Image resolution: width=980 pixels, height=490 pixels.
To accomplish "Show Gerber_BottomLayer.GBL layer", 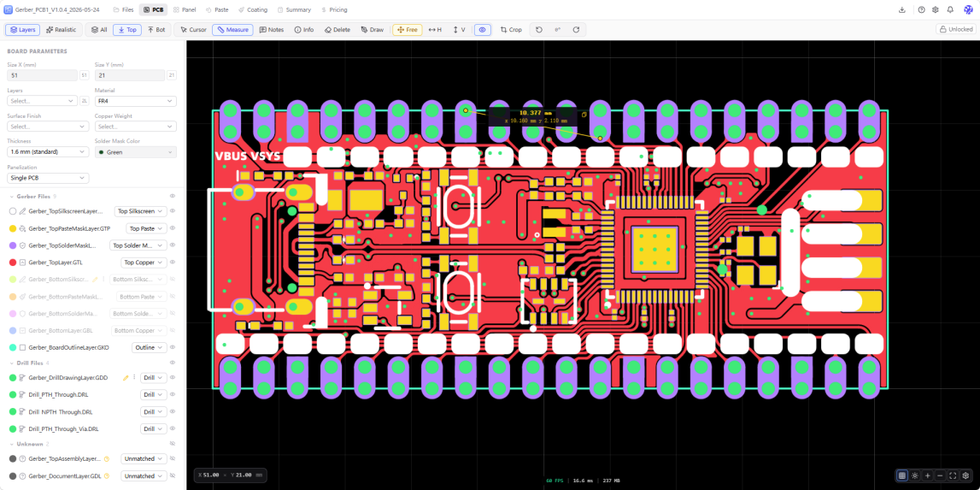I will [173, 330].
